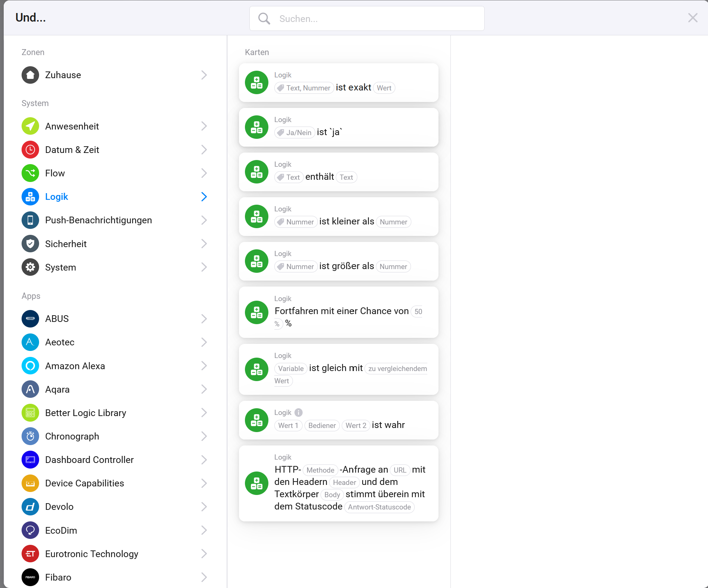The width and height of the screenshot is (708, 588).
Task: Select 'Fortfahren mit einer Chance von' card
Action: coord(339,312)
